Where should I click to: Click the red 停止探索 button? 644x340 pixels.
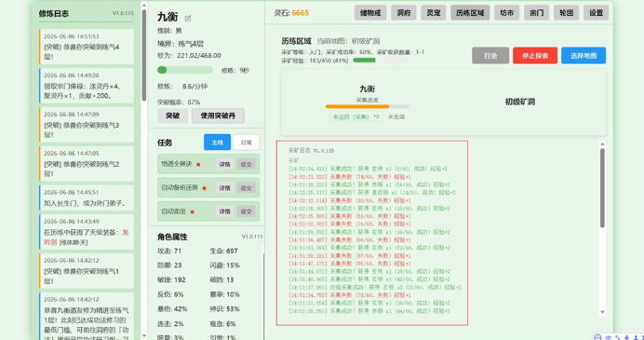(x=535, y=56)
